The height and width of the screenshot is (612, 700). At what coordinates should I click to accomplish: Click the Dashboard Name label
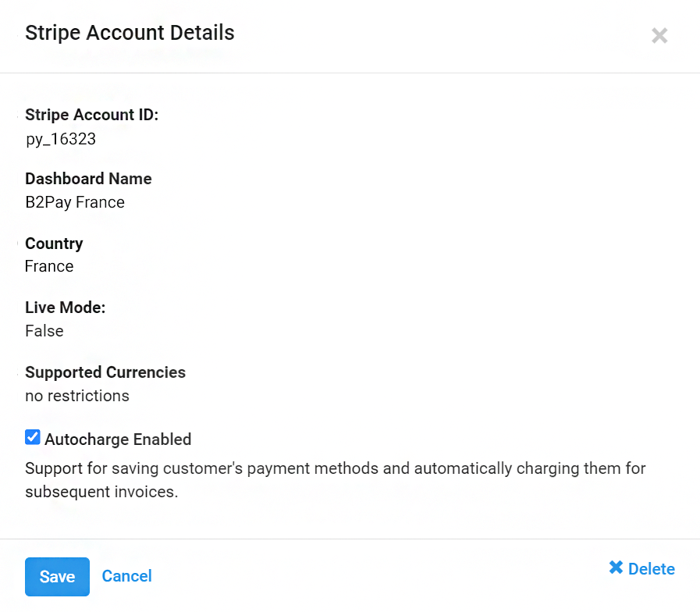tap(88, 179)
